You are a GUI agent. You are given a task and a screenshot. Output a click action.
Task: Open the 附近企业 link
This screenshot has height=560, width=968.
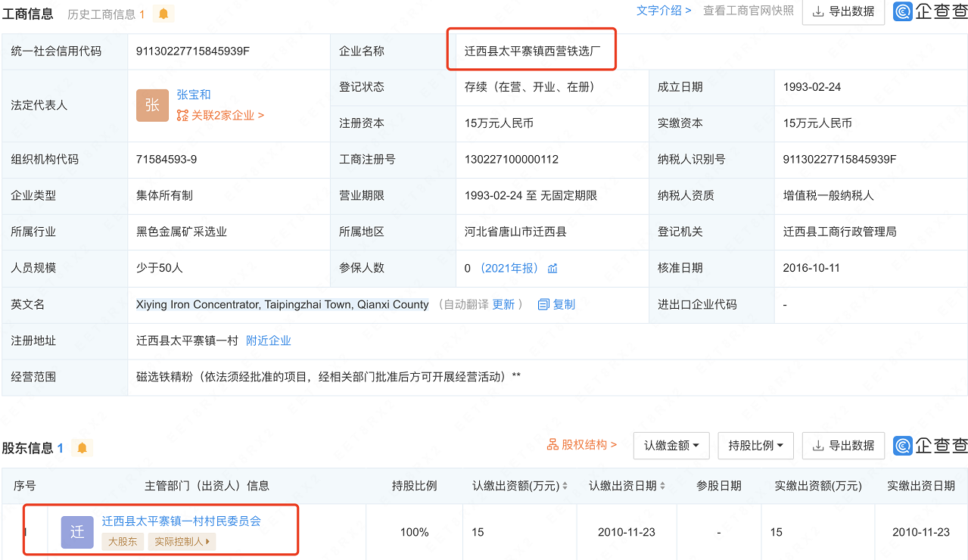[268, 341]
